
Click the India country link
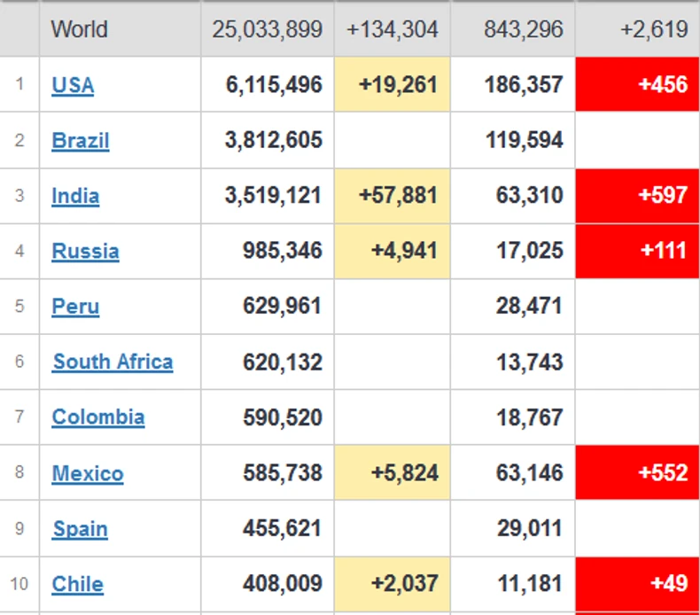(x=75, y=196)
